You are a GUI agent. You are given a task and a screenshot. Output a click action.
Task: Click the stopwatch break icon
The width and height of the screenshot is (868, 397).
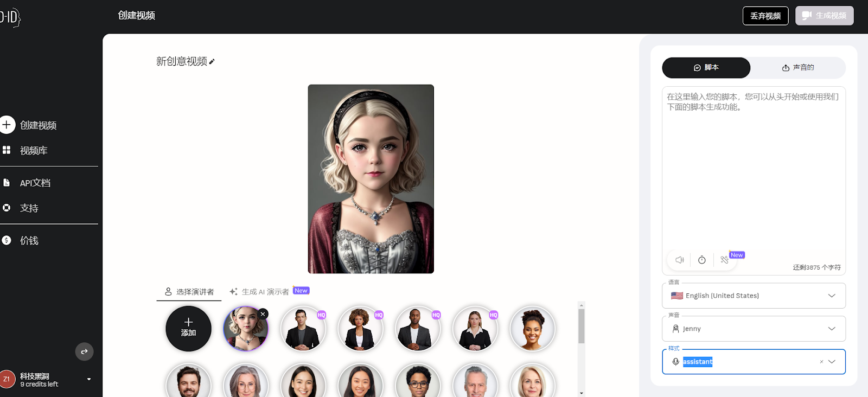[702, 260]
